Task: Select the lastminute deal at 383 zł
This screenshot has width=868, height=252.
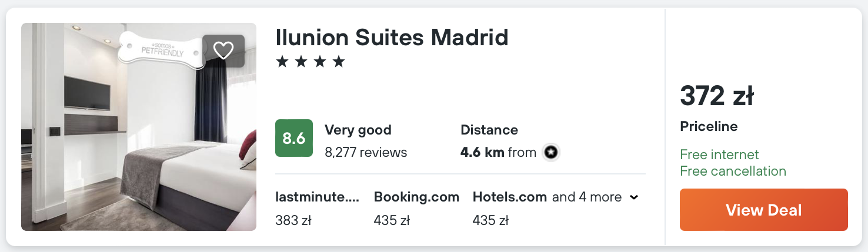Action: pyautogui.click(x=317, y=209)
